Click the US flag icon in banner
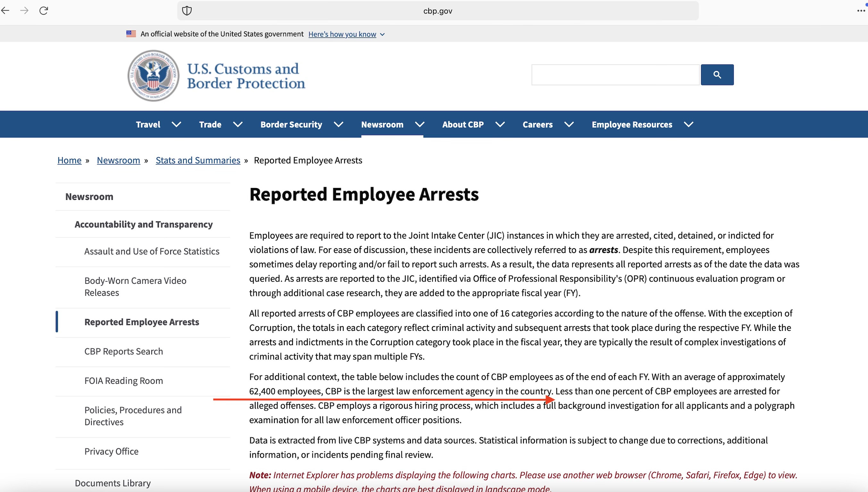 [x=131, y=34]
